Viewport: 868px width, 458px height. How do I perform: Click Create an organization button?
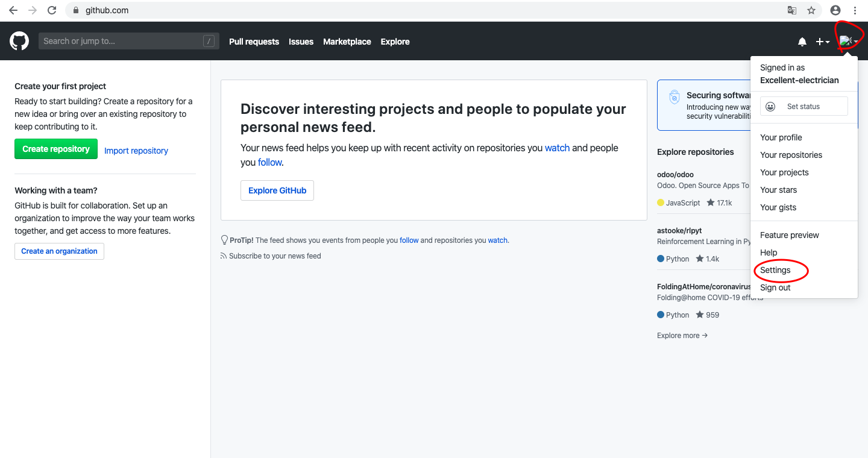coord(59,251)
